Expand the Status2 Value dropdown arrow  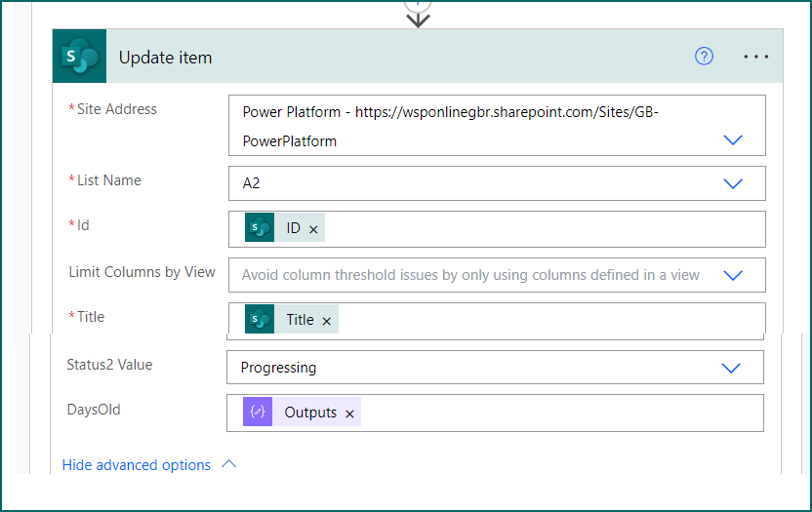pyautogui.click(x=731, y=368)
